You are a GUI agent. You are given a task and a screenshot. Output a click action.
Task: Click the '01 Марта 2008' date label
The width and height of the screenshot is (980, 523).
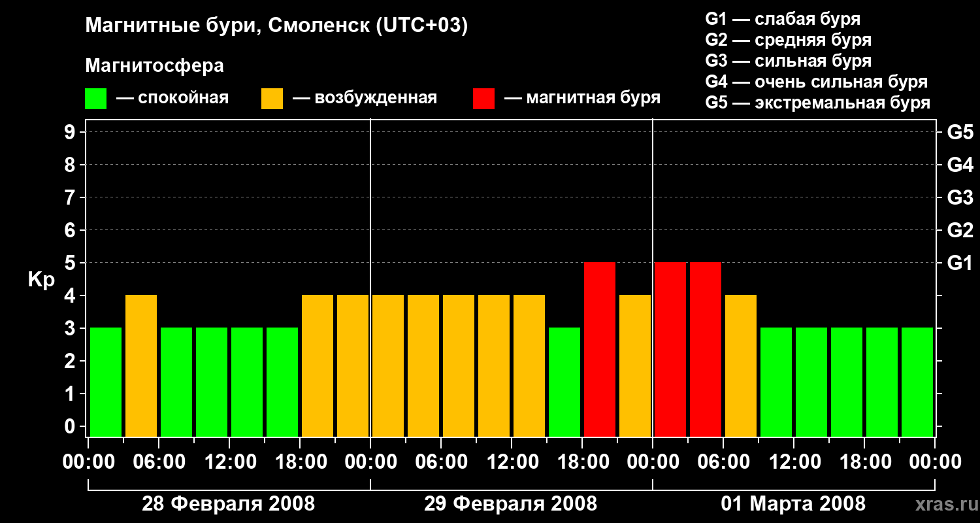coord(793,504)
